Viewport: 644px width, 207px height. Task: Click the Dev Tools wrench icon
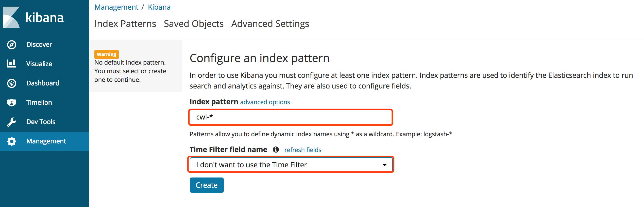pos(12,122)
